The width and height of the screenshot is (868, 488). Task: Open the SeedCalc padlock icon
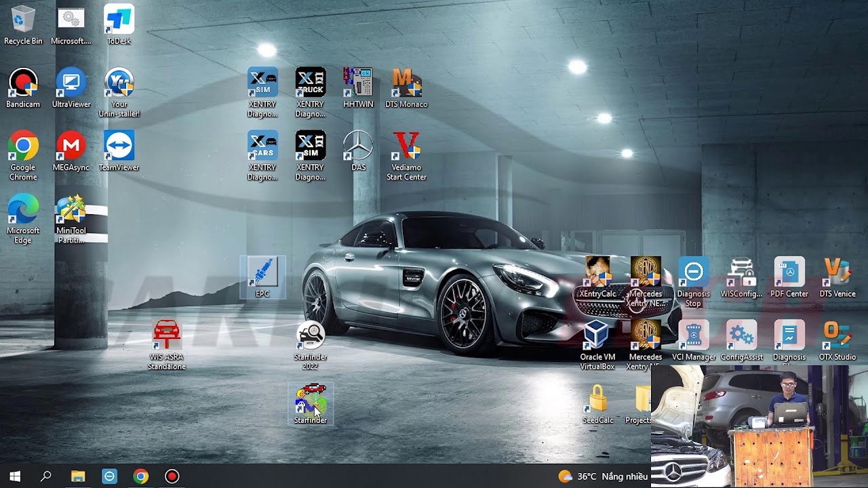[597, 400]
